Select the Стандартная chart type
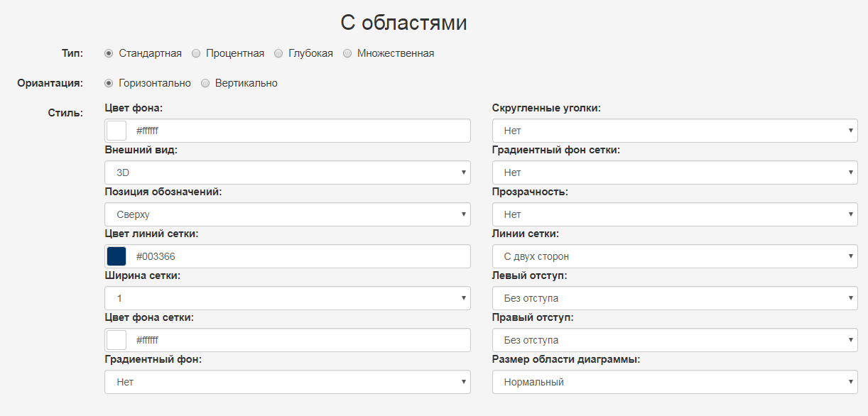The image size is (868, 416). coord(108,53)
